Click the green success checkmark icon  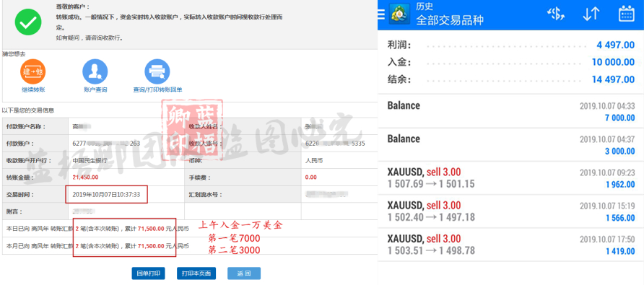click(x=28, y=22)
